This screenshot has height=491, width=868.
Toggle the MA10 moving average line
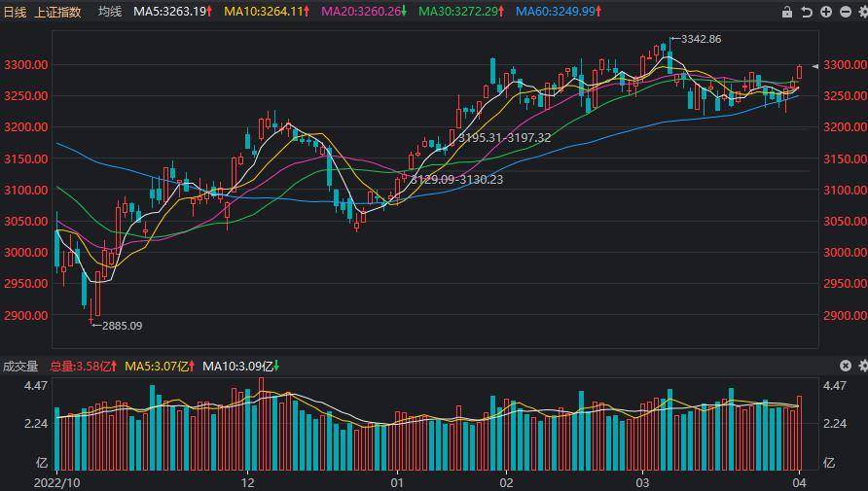point(267,12)
